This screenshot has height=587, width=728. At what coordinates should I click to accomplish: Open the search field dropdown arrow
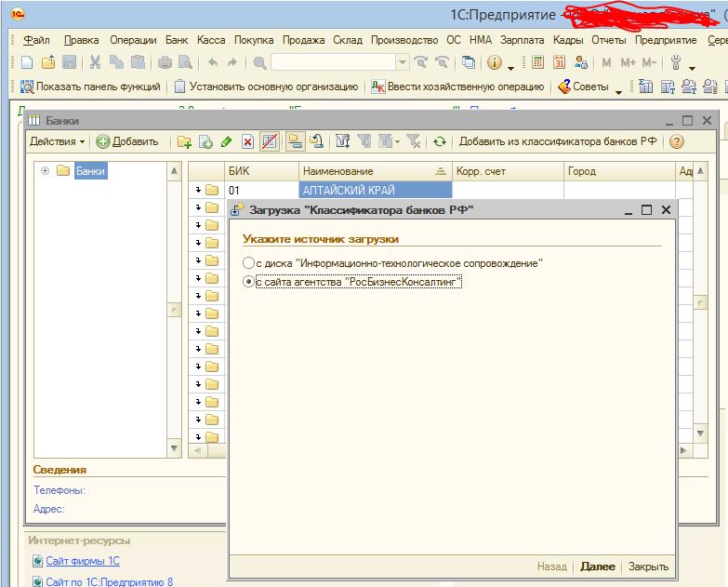(402, 62)
